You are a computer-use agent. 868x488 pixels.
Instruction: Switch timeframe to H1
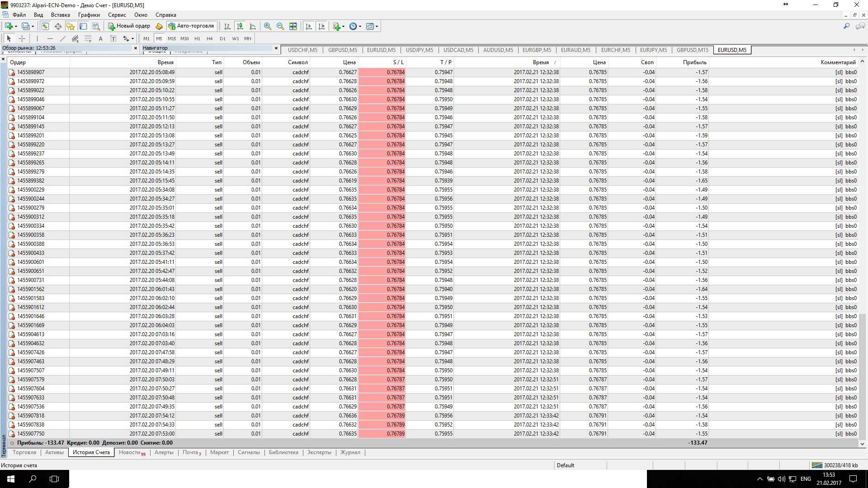tap(197, 38)
